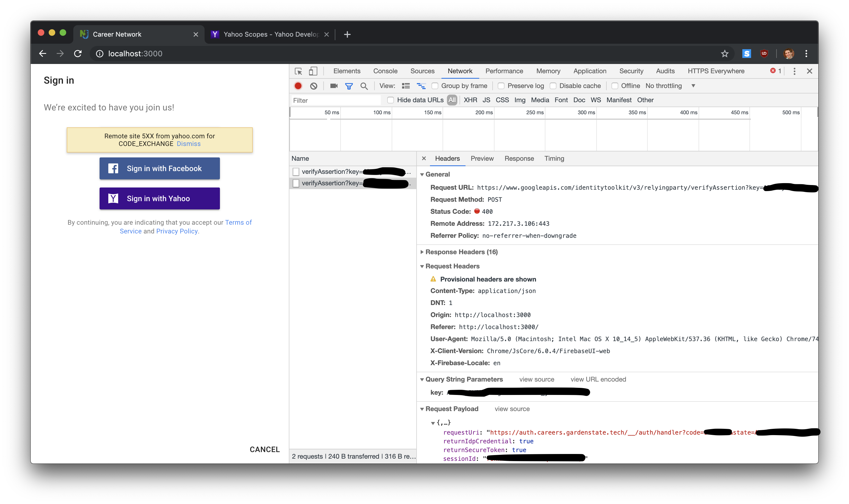Bookmark page with the star icon
Viewport: 849px width, 504px height.
coord(725,54)
